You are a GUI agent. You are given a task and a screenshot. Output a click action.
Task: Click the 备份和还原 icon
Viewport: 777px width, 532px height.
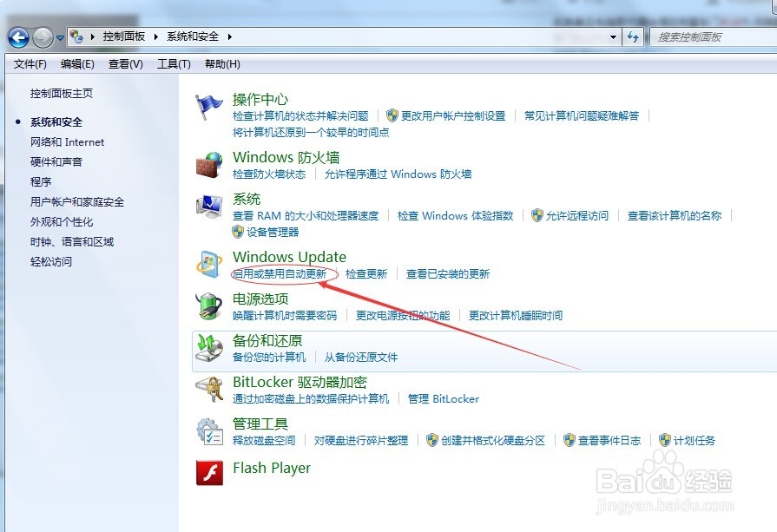209,348
